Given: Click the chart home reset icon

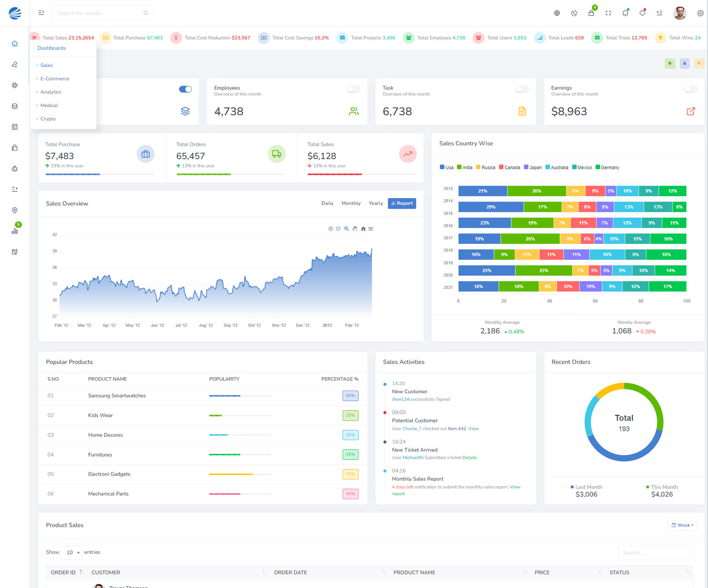Looking at the screenshot, I should [363, 229].
